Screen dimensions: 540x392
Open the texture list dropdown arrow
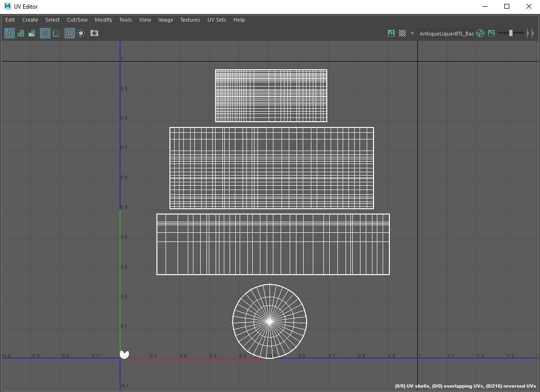coord(412,33)
